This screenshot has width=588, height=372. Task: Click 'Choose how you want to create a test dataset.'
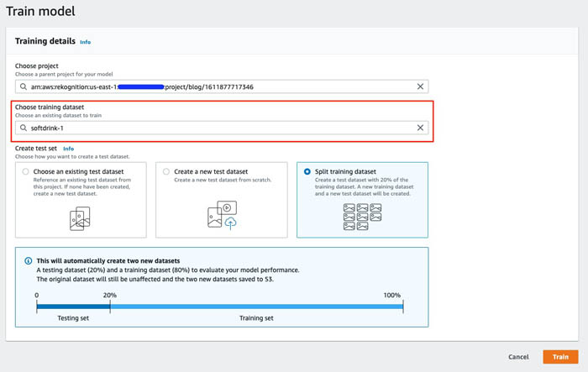(72, 157)
